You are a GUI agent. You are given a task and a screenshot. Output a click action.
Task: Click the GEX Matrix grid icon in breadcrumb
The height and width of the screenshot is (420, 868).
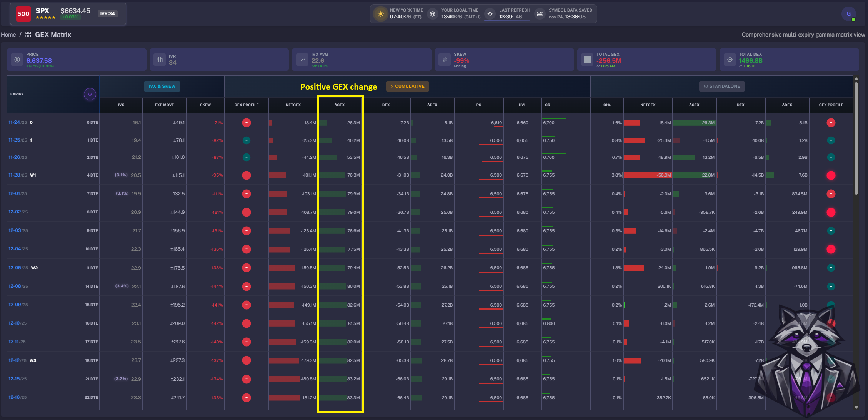coord(28,35)
